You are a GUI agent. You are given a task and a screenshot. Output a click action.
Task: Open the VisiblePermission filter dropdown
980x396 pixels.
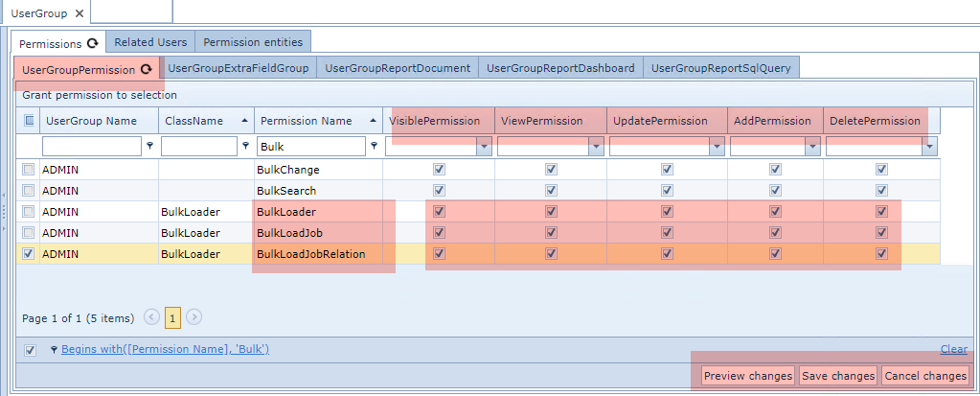tap(484, 147)
